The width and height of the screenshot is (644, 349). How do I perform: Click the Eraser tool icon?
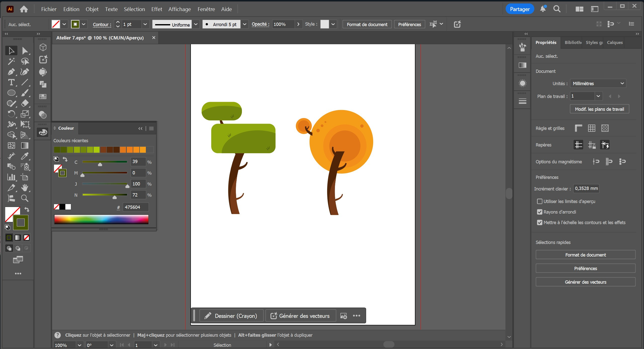click(25, 103)
